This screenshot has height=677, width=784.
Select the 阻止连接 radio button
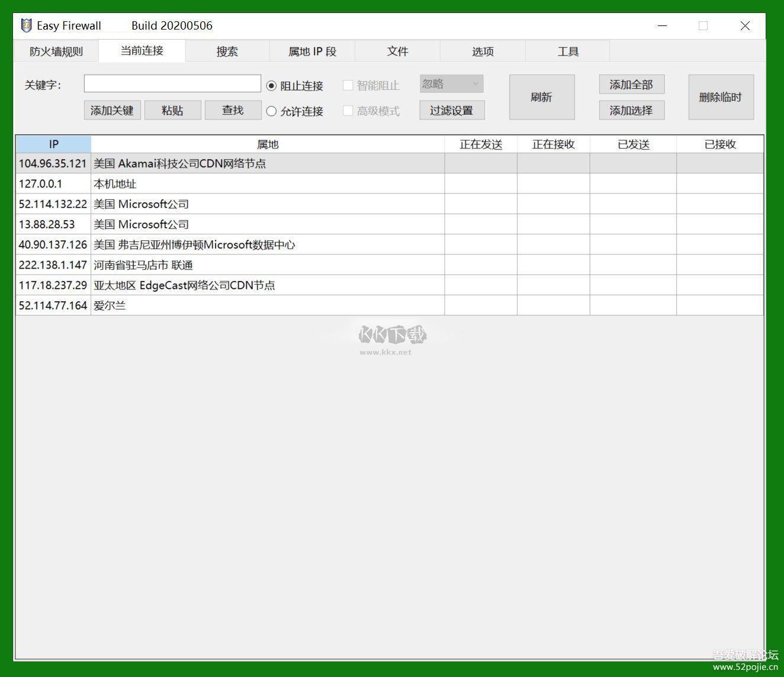click(272, 86)
